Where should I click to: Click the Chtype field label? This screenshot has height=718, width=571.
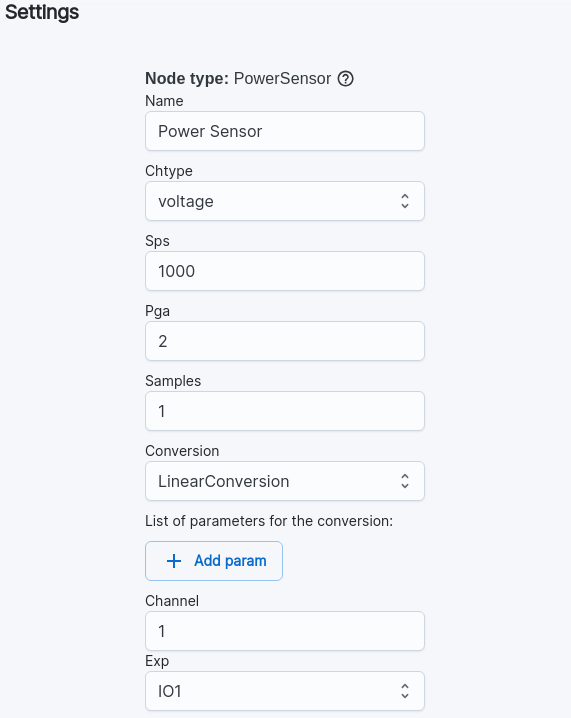[x=169, y=171]
